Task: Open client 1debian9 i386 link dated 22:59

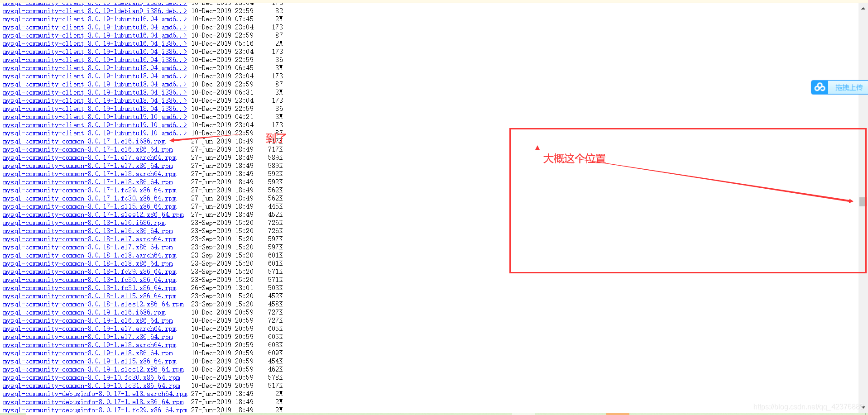Action: pos(95,11)
